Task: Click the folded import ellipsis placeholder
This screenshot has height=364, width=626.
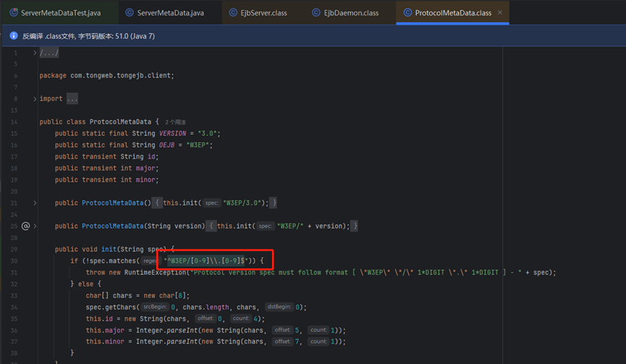Action: 72,98
